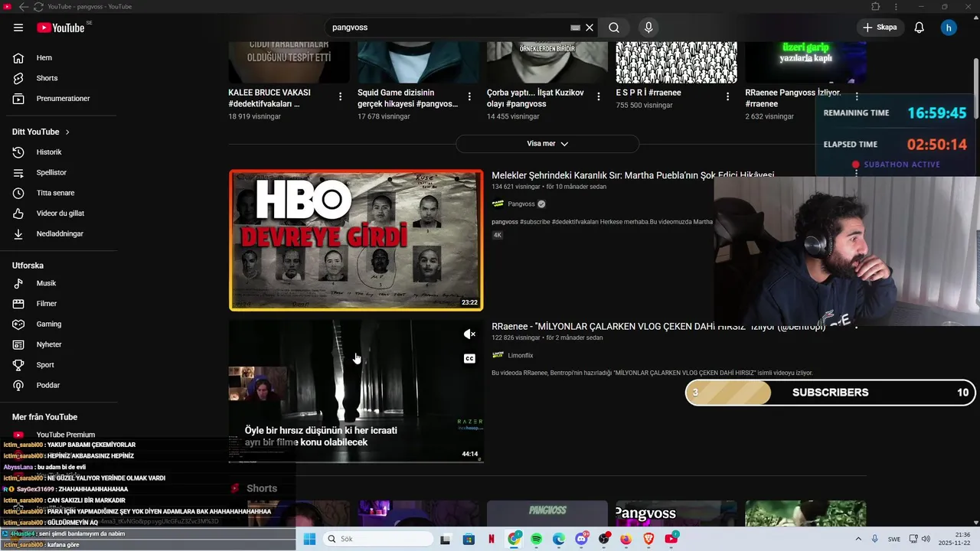The width and height of the screenshot is (980, 551).
Task: Open Videor du gillat
Action: (59, 214)
